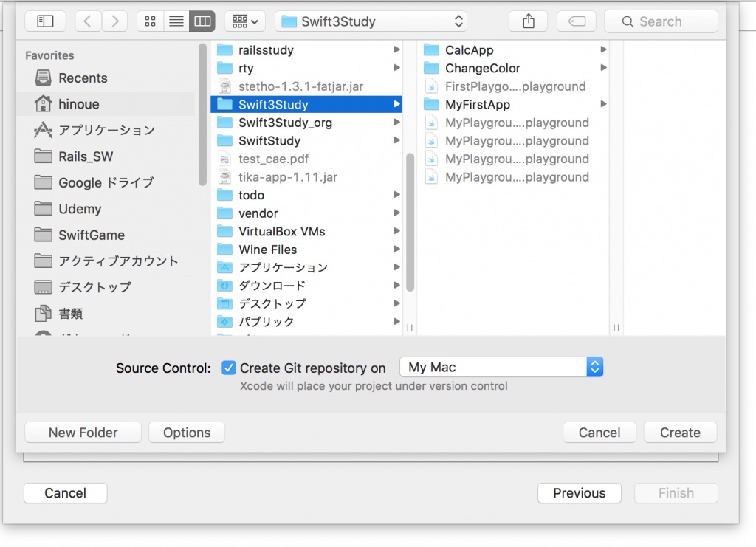Click the Share icon in toolbar
The height and width of the screenshot is (547, 756).
pos(528,21)
